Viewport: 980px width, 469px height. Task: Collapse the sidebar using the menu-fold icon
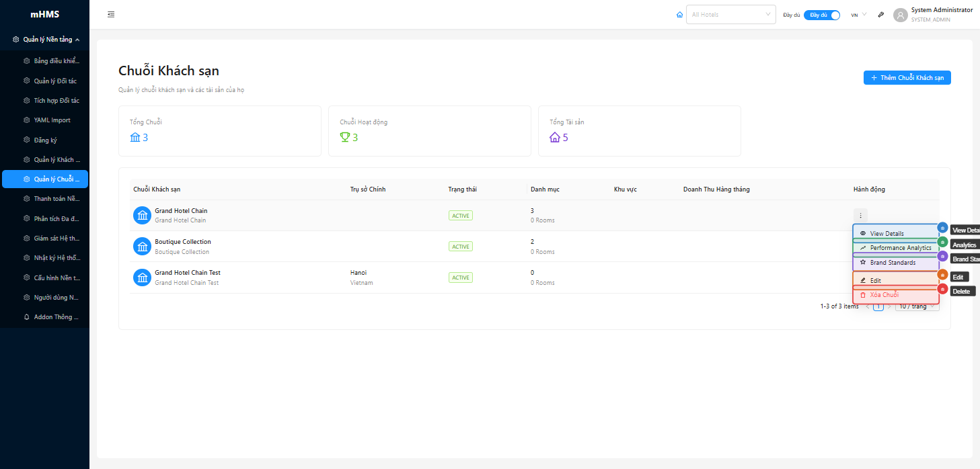(111, 14)
